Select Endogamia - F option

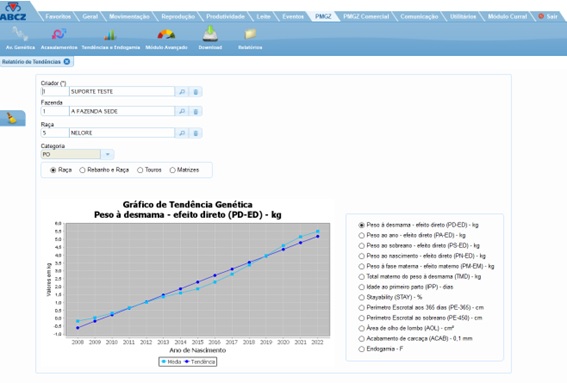[361, 349]
